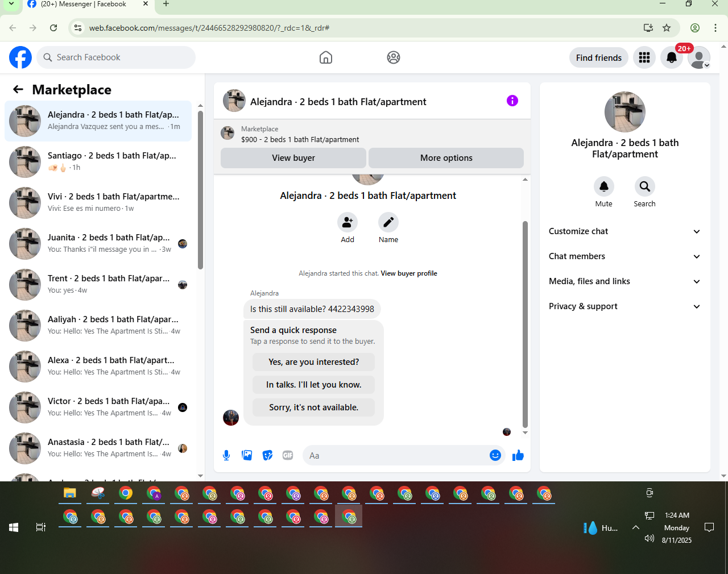Expand Customize chat section
The width and height of the screenshot is (728, 574).
(625, 231)
